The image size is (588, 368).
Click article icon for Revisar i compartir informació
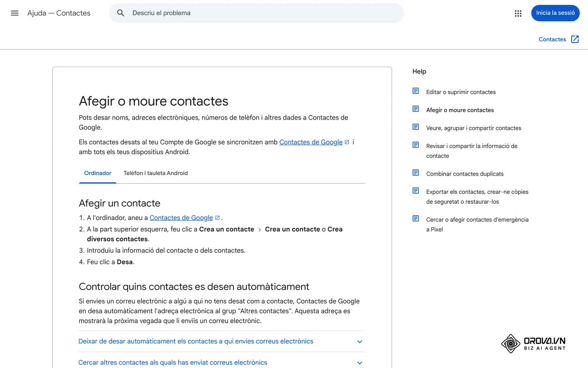coord(416,145)
